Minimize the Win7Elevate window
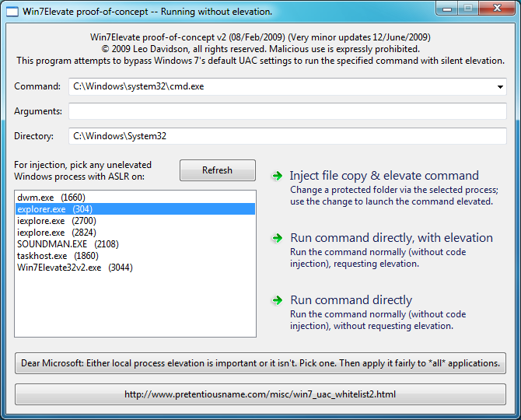521x420 pixels. 447,9
